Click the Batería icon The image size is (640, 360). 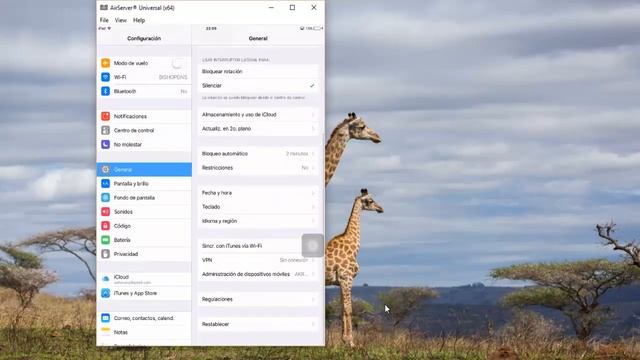(105, 240)
